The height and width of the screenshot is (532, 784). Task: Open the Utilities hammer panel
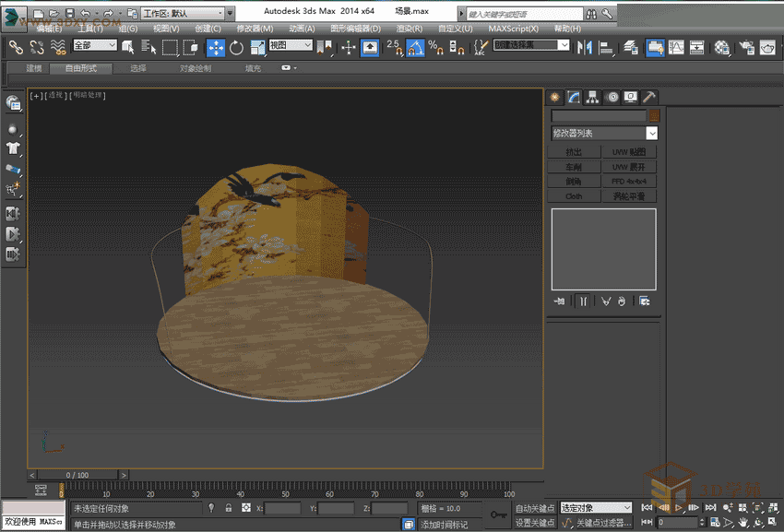tap(649, 97)
